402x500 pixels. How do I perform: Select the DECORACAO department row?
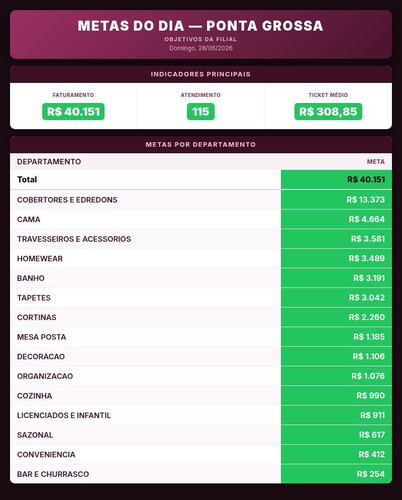point(201,356)
